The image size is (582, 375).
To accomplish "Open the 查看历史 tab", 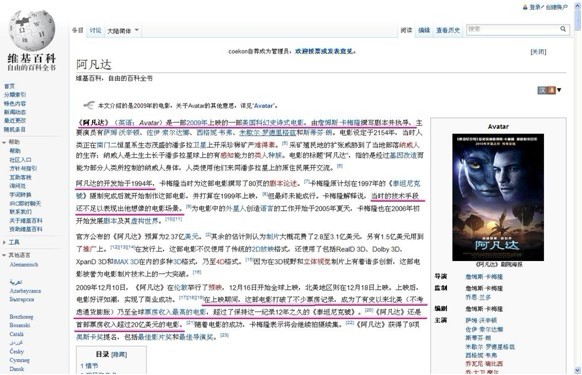I will [448, 30].
